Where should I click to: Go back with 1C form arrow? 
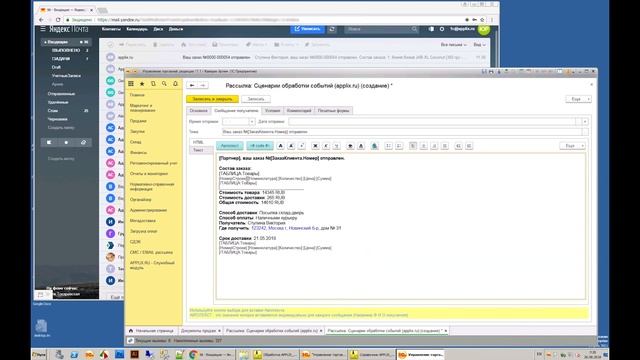192,85
